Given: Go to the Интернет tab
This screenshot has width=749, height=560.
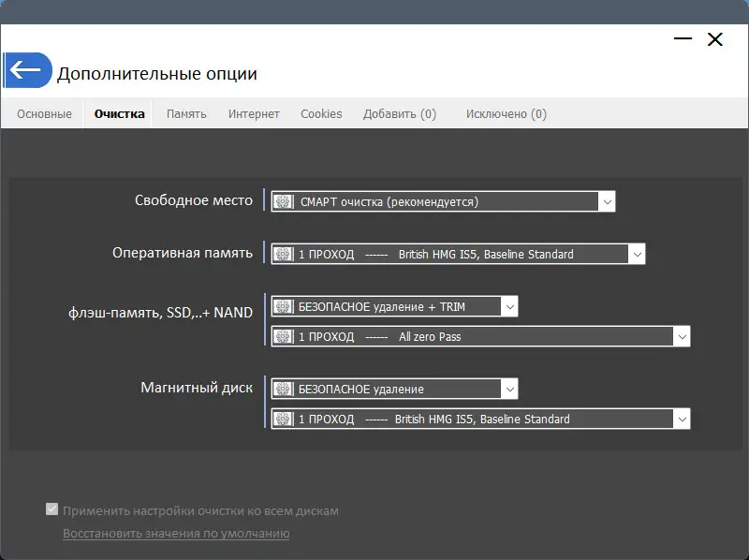Looking at the screenshot, I should [254, 114].
